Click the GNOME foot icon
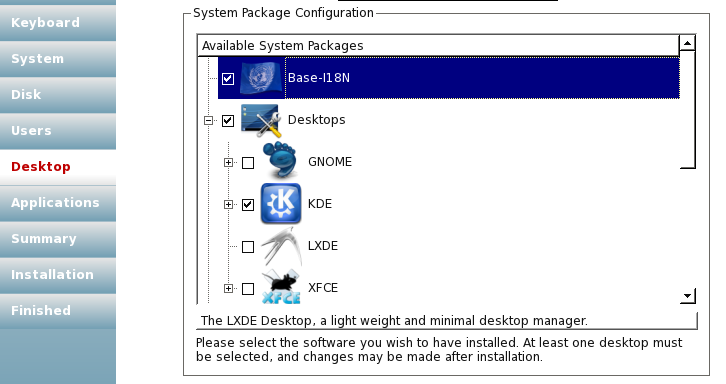Viewport: 726px width, 384px height. [x=281, y=161]
